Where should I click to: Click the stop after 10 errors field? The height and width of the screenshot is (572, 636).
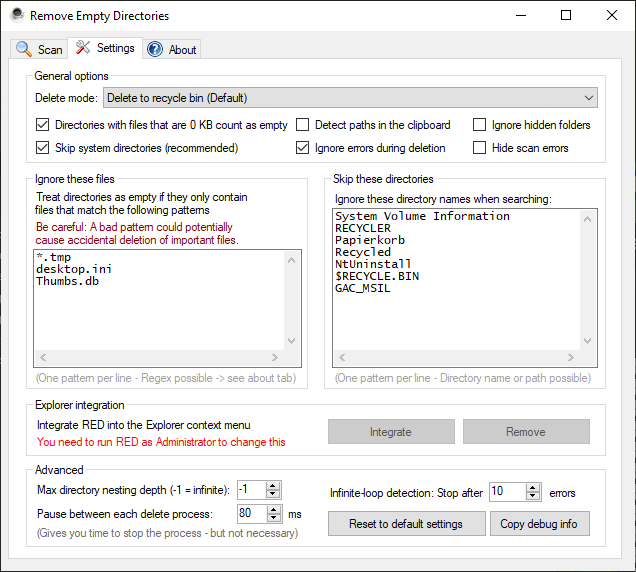click(508, 492)
